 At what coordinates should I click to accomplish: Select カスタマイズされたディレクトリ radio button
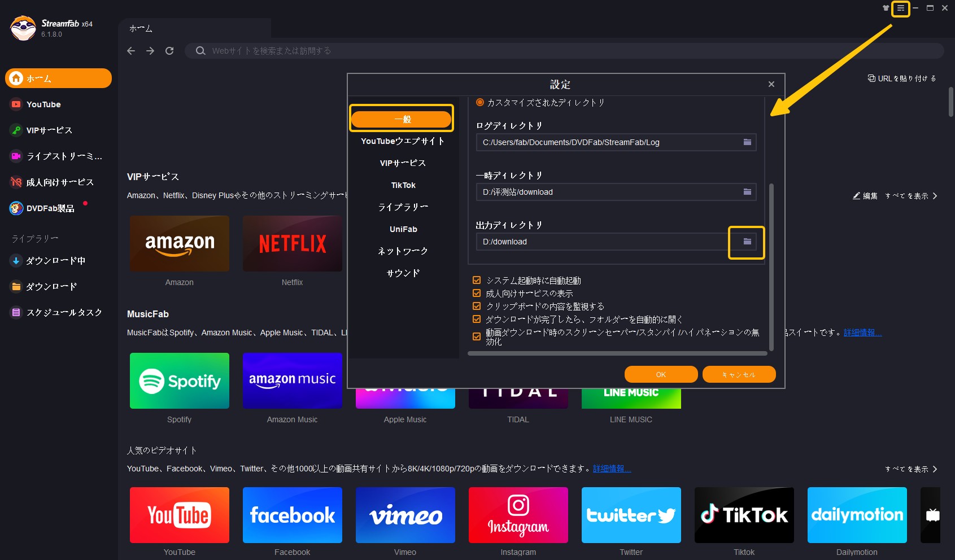point(480,102)
